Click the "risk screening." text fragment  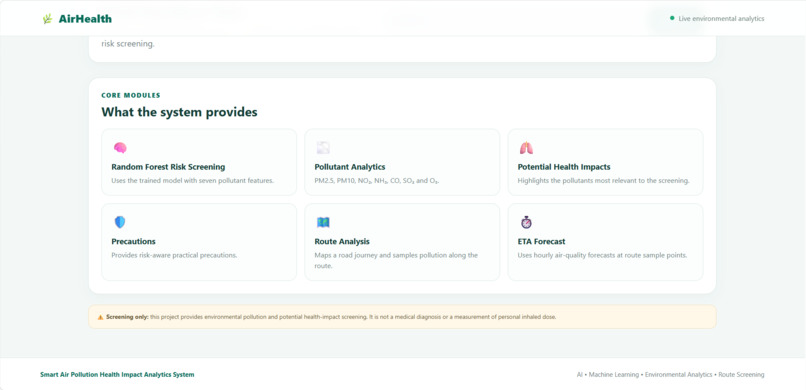[x=127, y=44]
